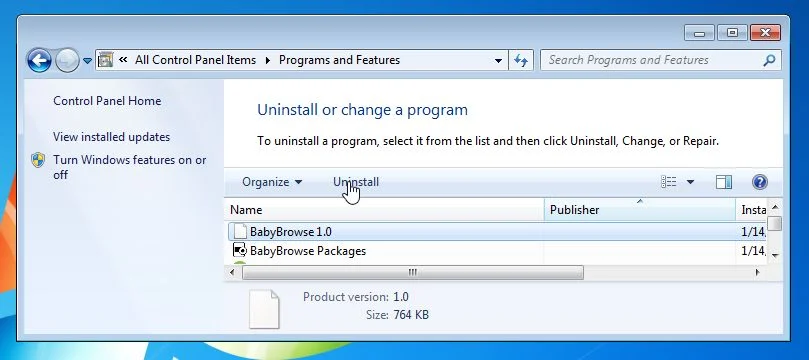Open the Organize menu
Image resolution: width=809 pixels, height=360 pixels.
[x=272, y=182]
